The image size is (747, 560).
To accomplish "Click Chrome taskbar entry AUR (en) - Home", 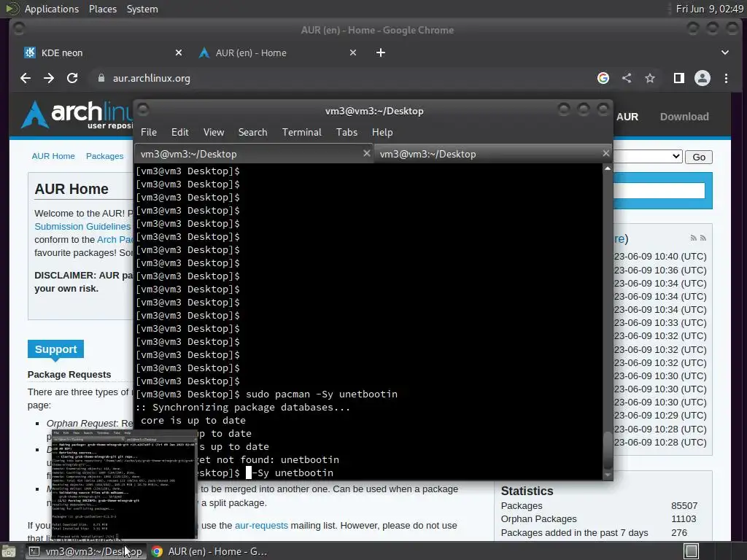I will (209, 551).
